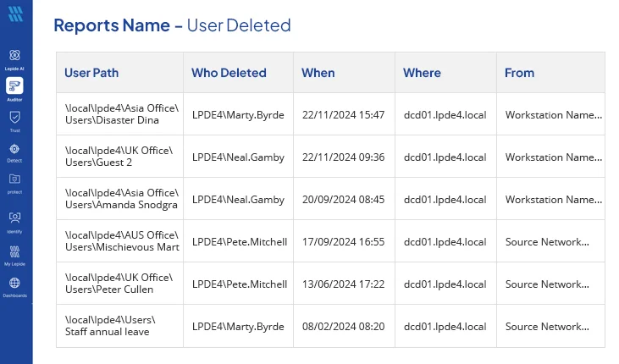Screen dimensions: 619x364
Task: Select the timestamp 17/09/2024 16:55
Action: tap(344, 241)
